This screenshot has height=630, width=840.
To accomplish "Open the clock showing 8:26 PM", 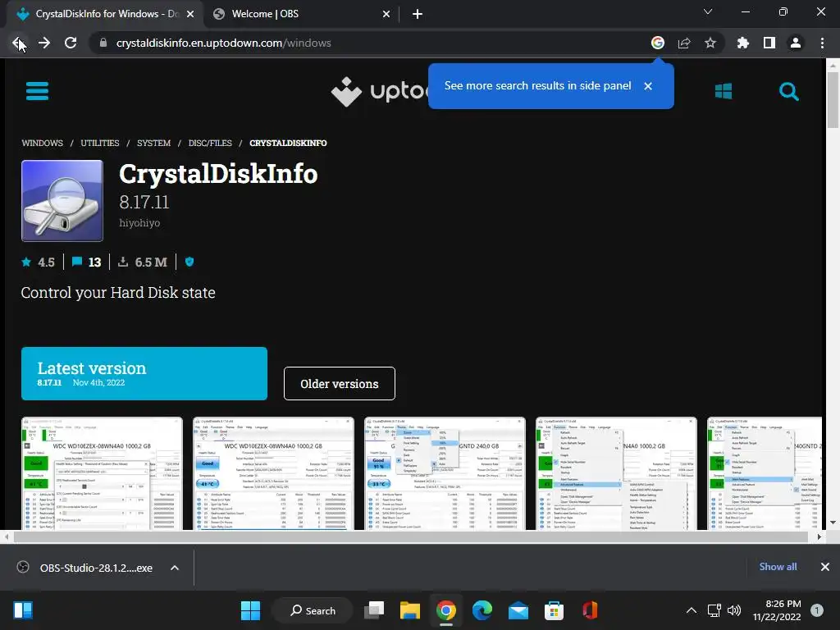I will point(777,610).
